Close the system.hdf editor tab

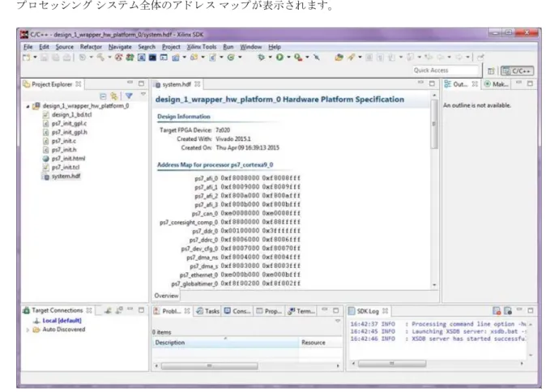click(198, 84)
